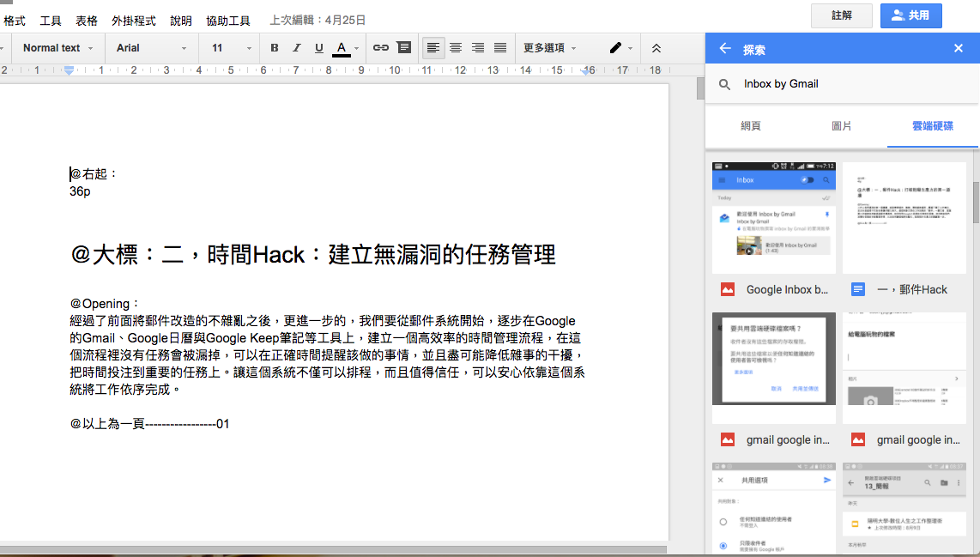980x557 pixels.
Task: Click image file icon beside Google Inbox b...
Action: click(728, 289)
